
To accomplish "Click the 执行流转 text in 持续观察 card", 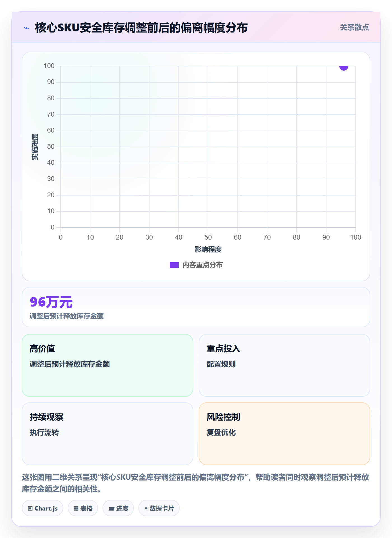I will 44,432.
